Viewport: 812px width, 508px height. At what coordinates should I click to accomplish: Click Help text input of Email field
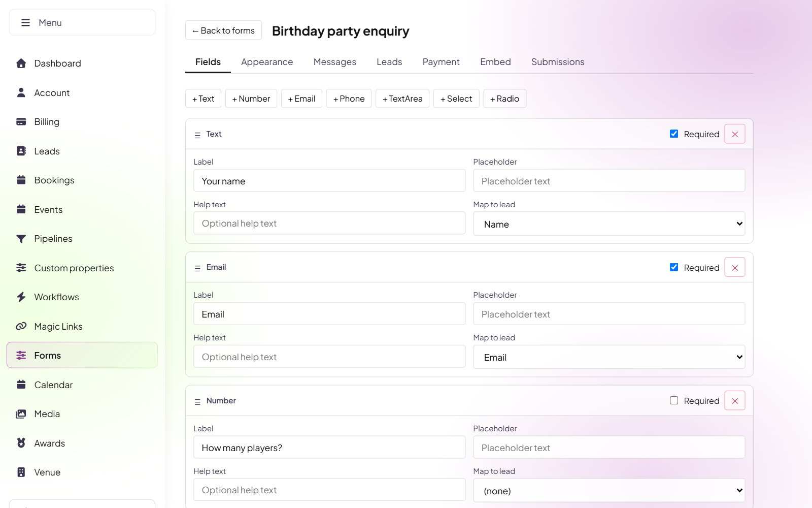(329, 357)
